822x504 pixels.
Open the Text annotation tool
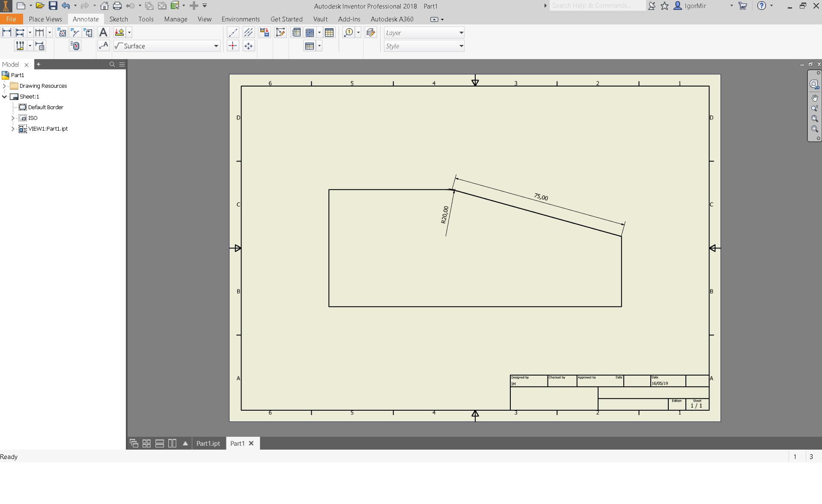click(104, 32)
